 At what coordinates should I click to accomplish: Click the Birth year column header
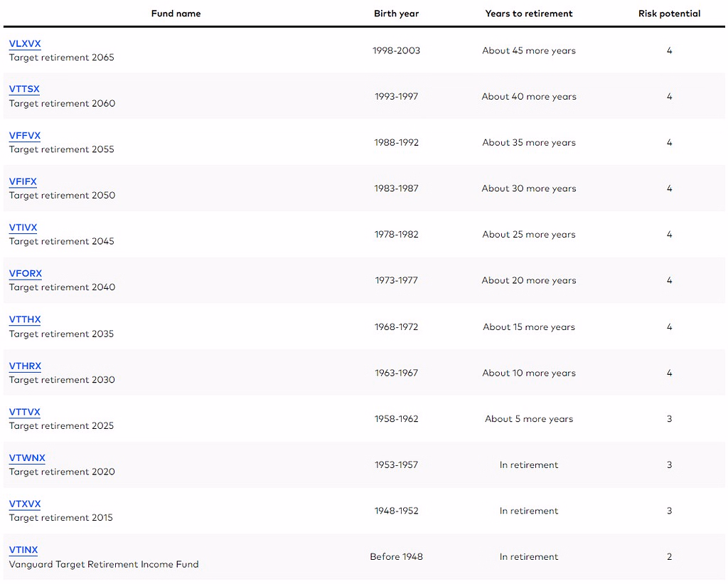[397, 14]
